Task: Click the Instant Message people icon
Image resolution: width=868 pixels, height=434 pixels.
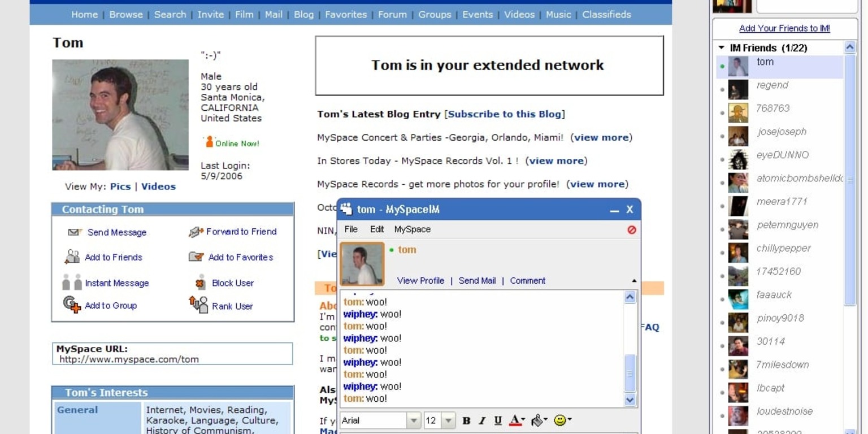Action: [72, 283]
